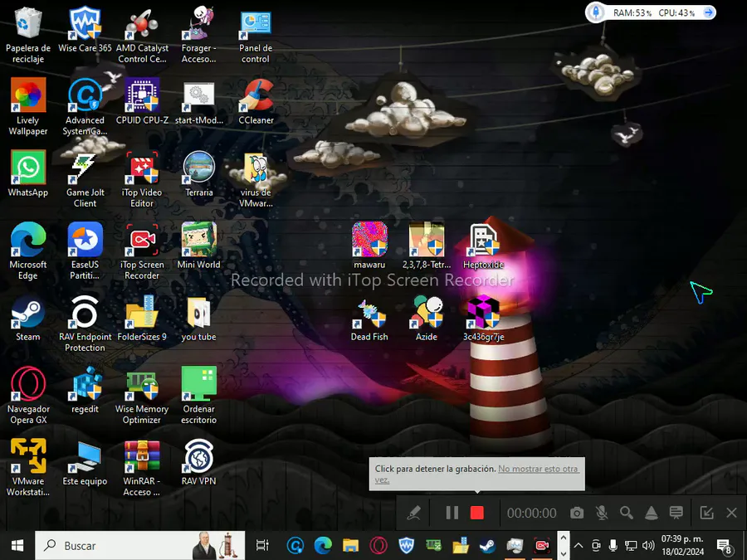Click VMware Workstation desktop shortcut
Viewport: 747px width, 560px height.
click(28, 468)
